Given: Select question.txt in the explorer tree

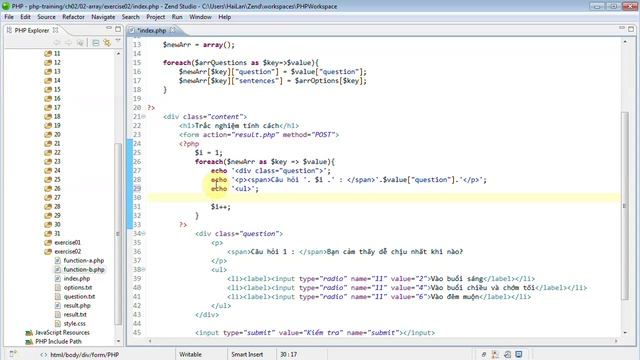Looking at the screenshot, I should [75, 296].
